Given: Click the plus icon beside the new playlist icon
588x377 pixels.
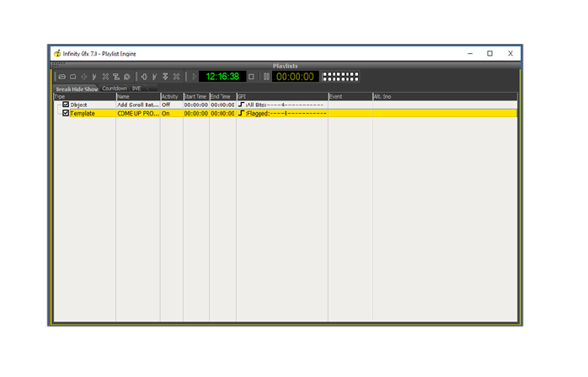Looking at the screenshot, I should tap(84, 77).
